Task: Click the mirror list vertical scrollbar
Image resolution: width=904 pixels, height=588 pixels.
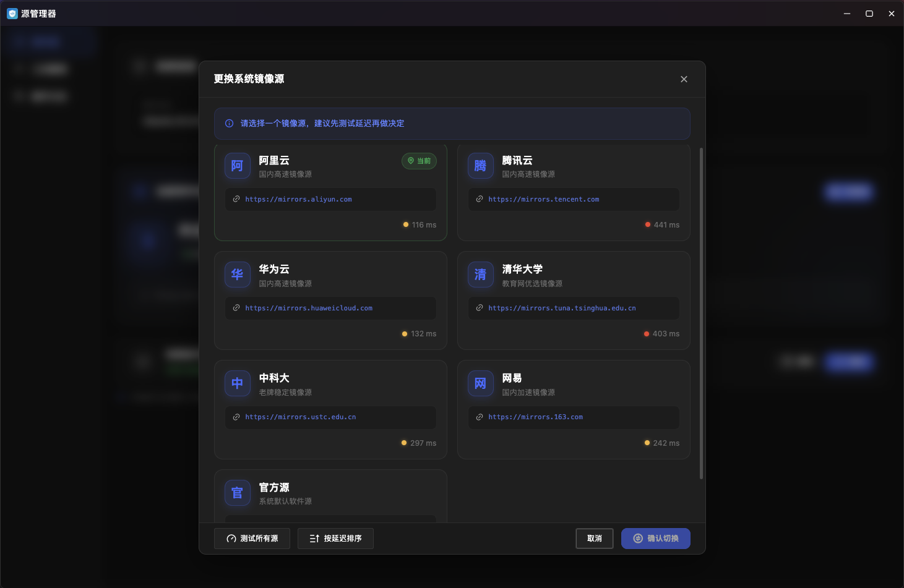Action: [x=701, y=313]
